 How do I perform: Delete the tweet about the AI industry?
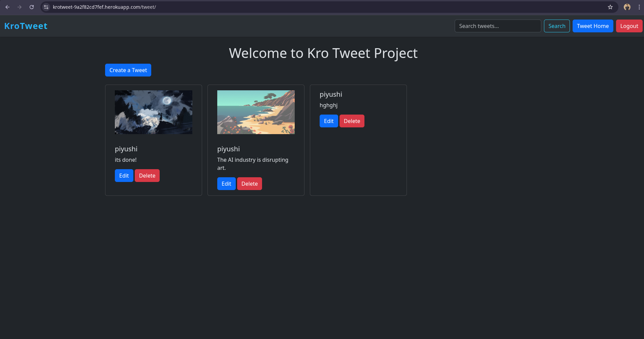(249, 183)
